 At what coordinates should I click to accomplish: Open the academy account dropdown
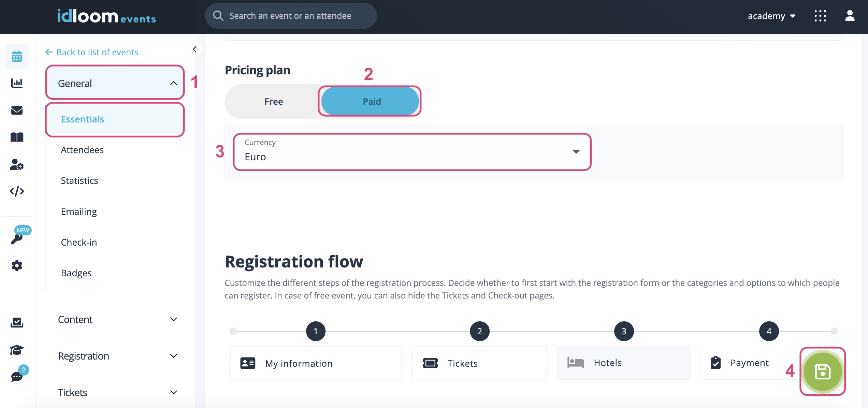coord(771,16)
